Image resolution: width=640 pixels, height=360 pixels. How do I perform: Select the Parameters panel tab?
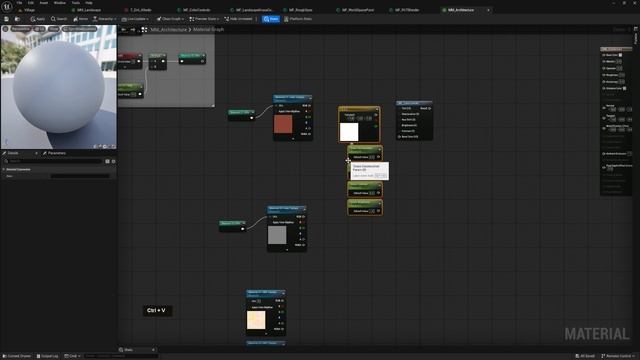coord(56,153)
